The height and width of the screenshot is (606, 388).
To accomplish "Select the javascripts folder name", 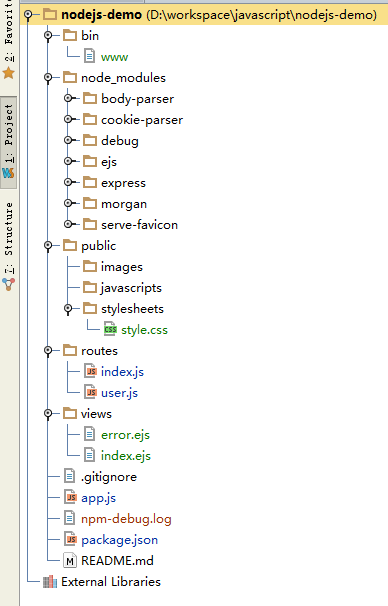I will (x=131, y=288).
